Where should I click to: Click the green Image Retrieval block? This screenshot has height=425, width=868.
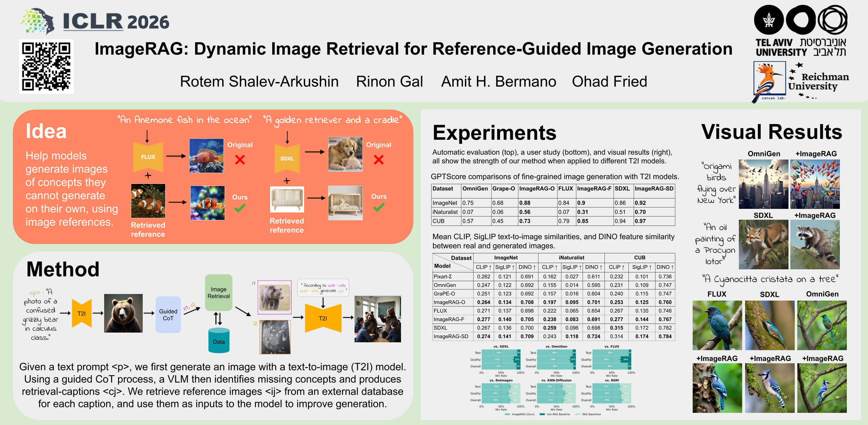tap(218, 293)
